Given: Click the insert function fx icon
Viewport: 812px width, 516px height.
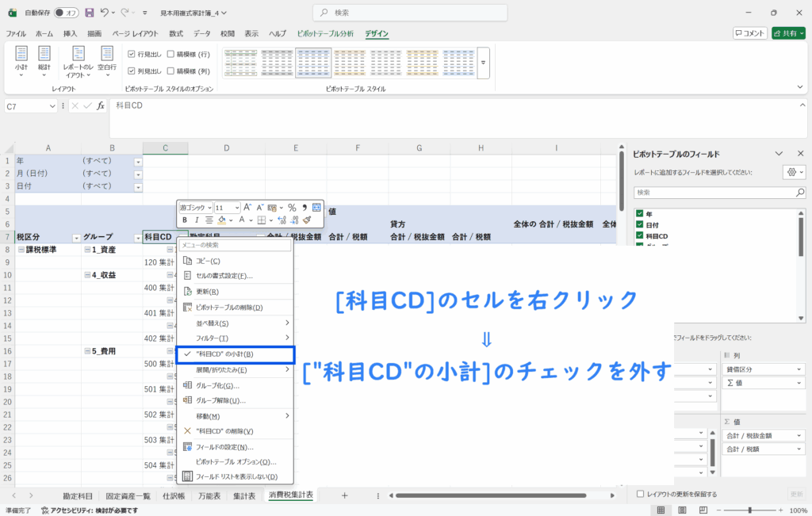Looking at the screenshot, I should coord(101,106).
